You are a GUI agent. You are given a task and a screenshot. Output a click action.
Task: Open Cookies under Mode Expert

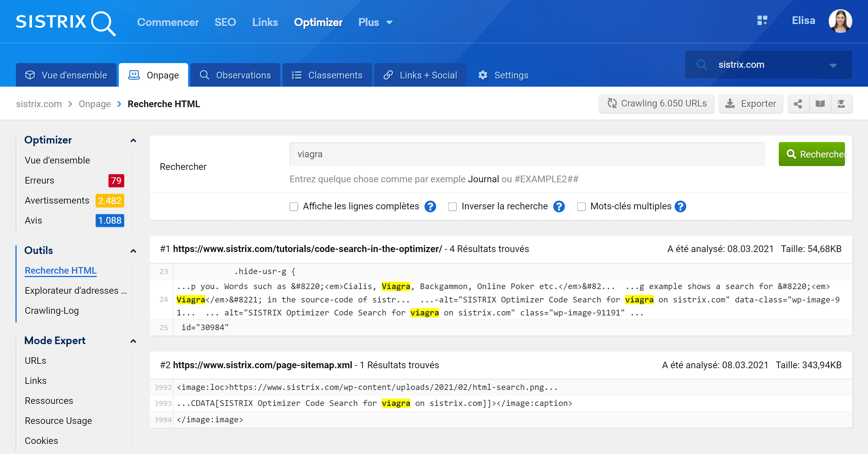pos(41,441)
